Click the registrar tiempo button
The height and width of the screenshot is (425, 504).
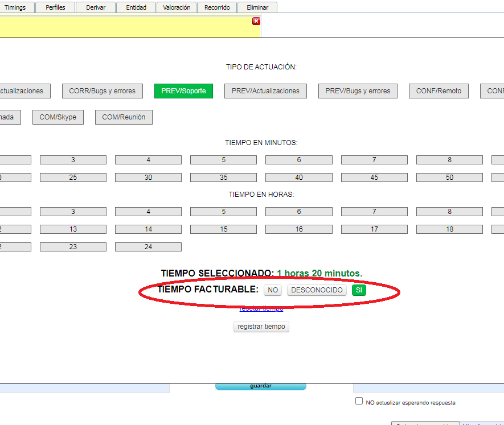(x=261, y=327)
